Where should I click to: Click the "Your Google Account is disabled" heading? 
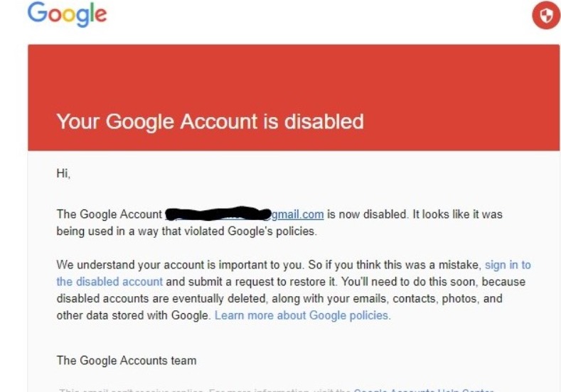[210, 121]
